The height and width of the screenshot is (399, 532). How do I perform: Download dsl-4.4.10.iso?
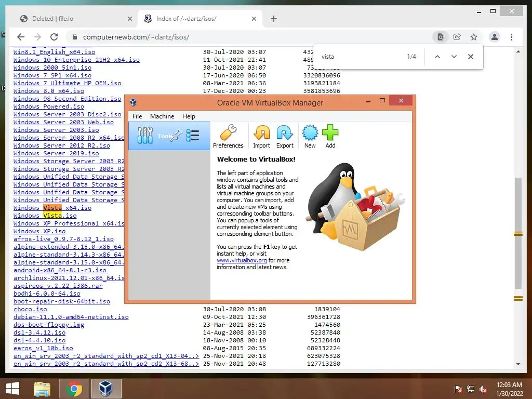click(x=39, y=340)
